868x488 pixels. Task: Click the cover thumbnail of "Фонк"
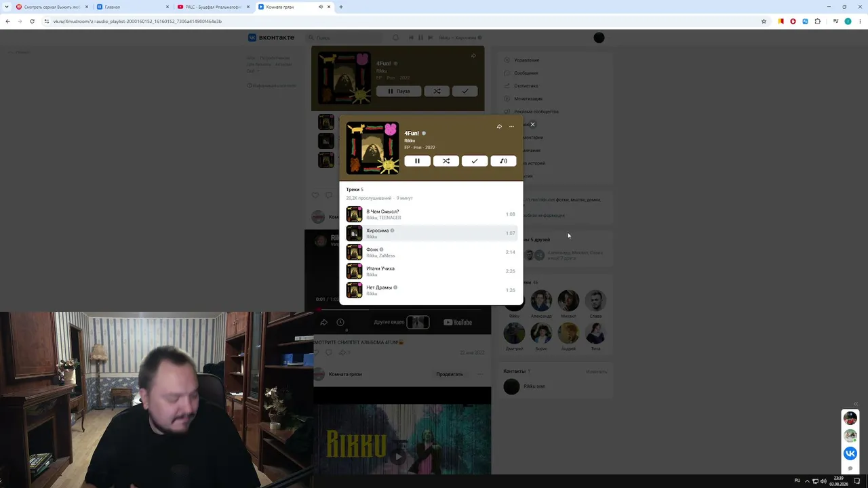(354, 252)
